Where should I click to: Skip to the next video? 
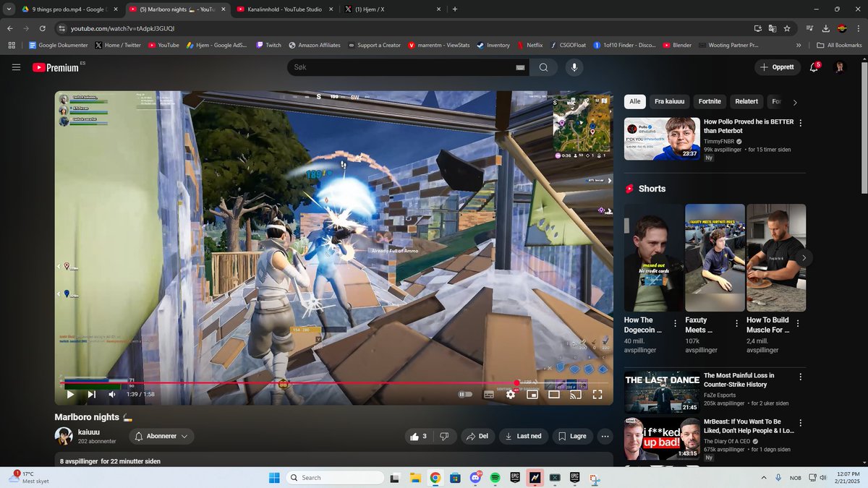(92, 394)
